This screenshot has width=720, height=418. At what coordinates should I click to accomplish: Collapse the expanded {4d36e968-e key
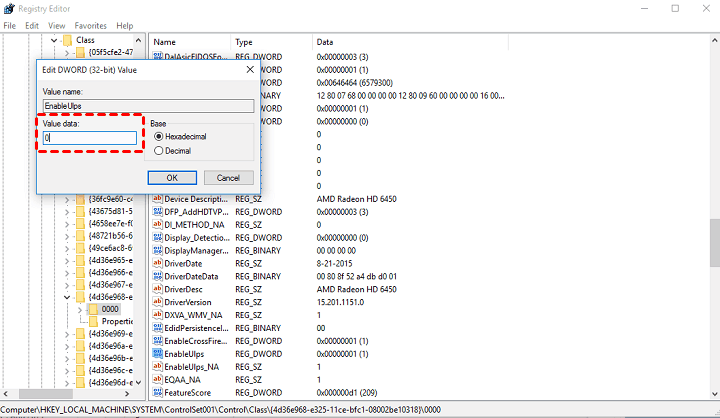pos(67,297)
